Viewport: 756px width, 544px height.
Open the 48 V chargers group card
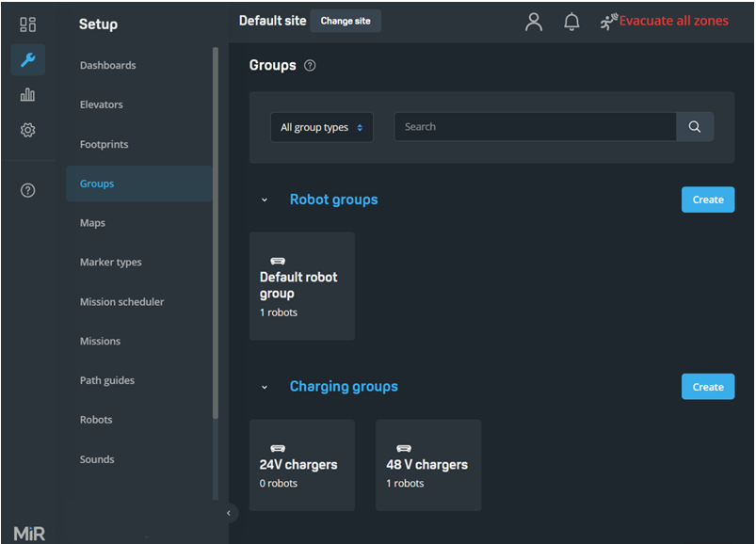click(x=427, y=465)
